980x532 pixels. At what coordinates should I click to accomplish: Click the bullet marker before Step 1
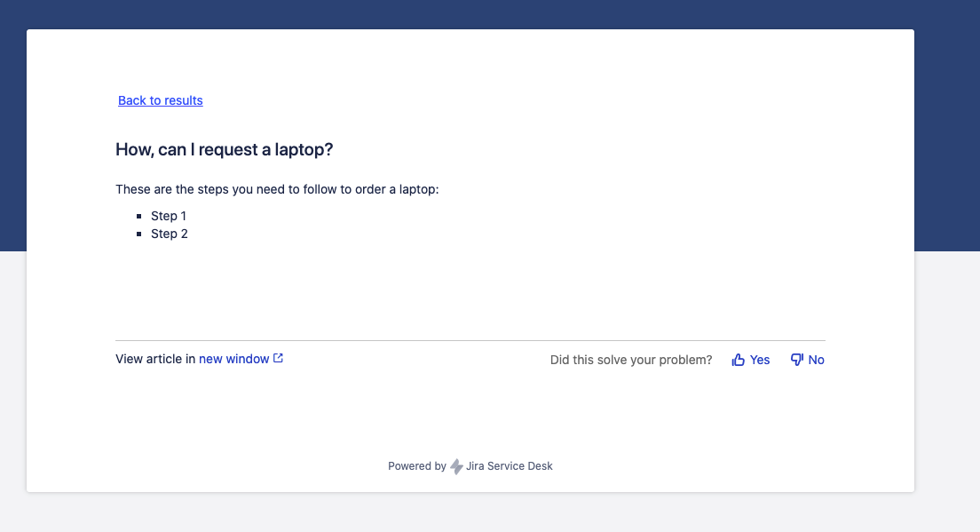[x=138, y=217]
